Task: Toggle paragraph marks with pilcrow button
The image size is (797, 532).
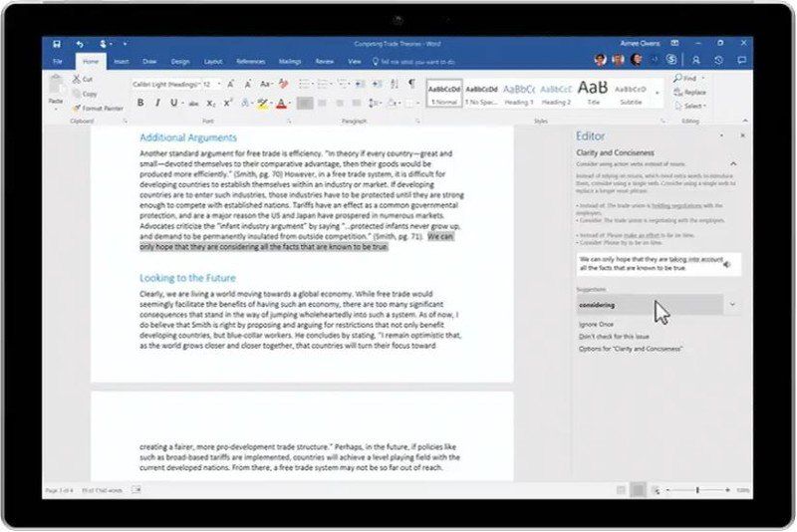Action: (x=411, y=84)
